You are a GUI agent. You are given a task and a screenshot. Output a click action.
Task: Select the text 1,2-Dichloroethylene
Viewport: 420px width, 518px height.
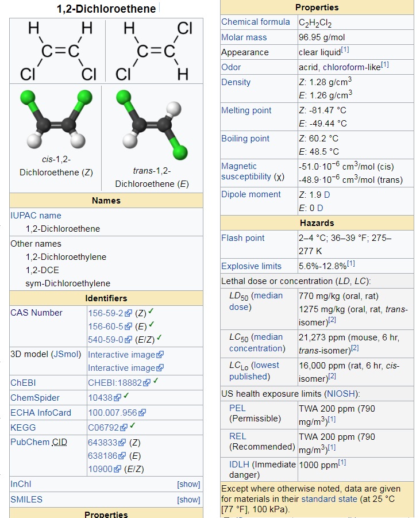pos(66,257)
